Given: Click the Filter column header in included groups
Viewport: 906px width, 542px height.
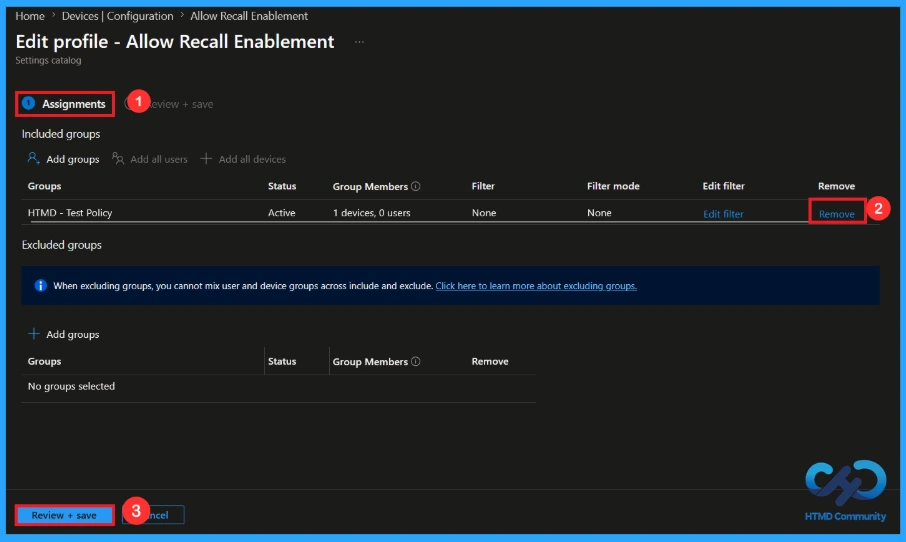Looking at the screenshot, I should 483,186.
